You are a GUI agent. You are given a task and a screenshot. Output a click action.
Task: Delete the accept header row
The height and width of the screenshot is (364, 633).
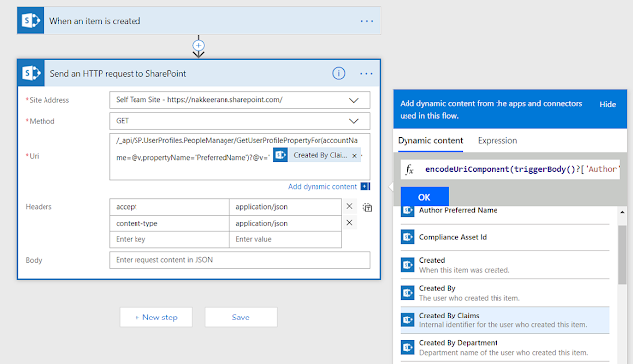click(x=349, y=206)
